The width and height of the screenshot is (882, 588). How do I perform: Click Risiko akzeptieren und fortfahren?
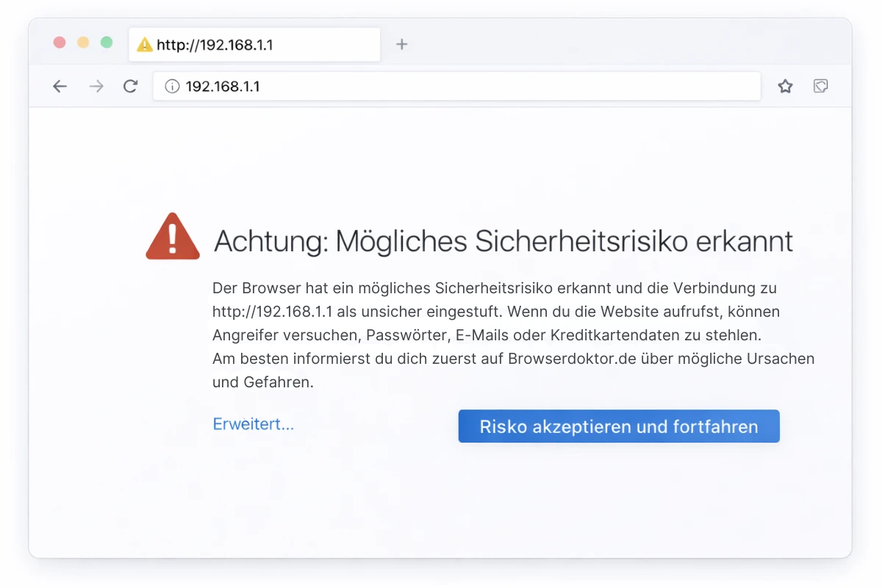coord(618,426)
